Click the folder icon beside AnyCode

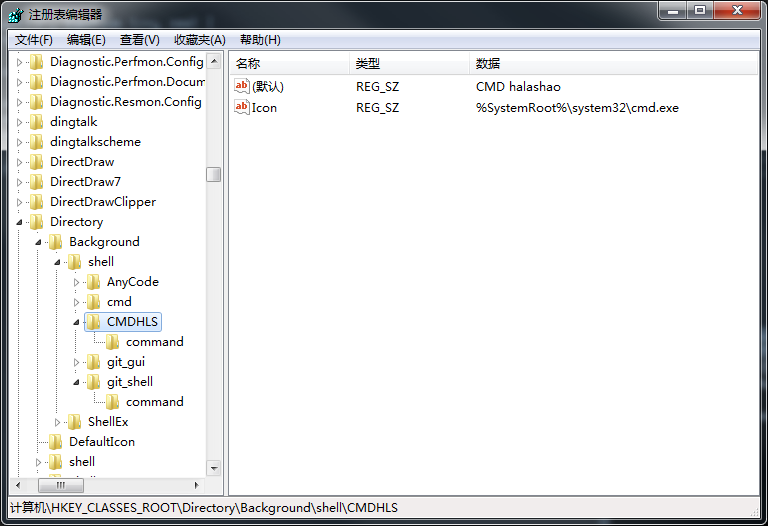(94, 282)
